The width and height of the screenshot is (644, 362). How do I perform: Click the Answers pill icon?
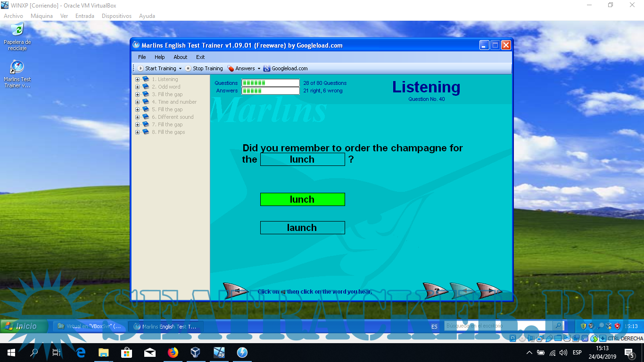(x=231, y=68)
